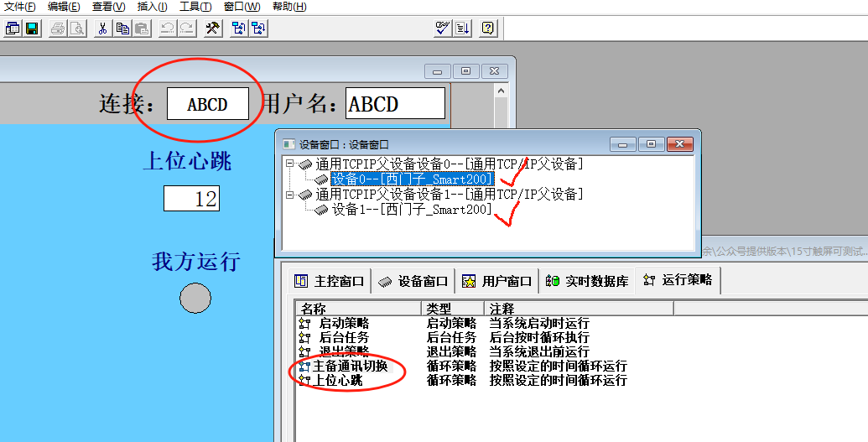The width and height of the screenshot is (868, 442).
Task: Open the toolbox hammer-and-wrench icon
Action: tap(213, 29)
